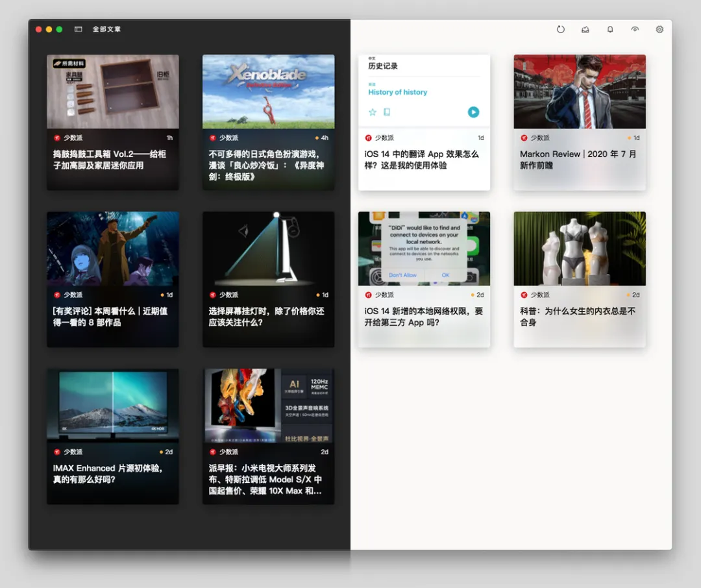Click the play button in History of history image
The width and height of the screenshot is (701, 588).
(x=473, y=112)
